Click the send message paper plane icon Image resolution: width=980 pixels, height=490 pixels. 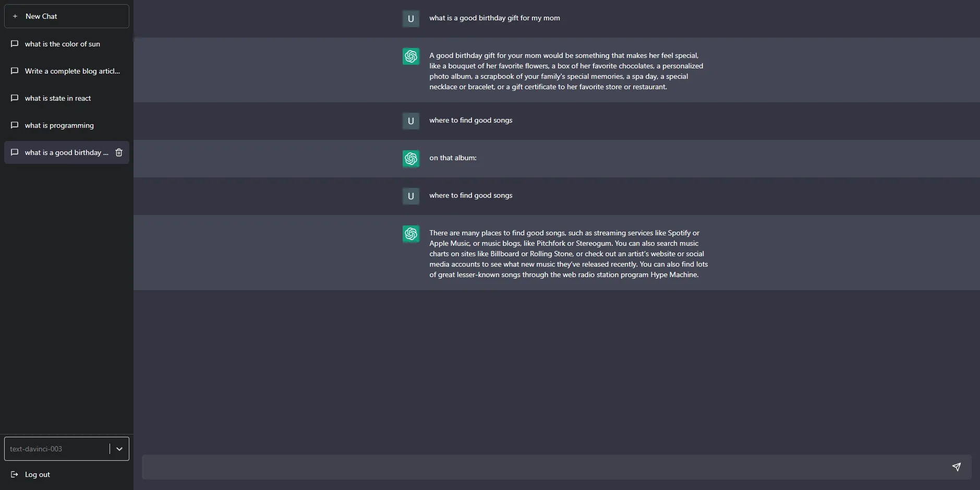click(956, 467)
